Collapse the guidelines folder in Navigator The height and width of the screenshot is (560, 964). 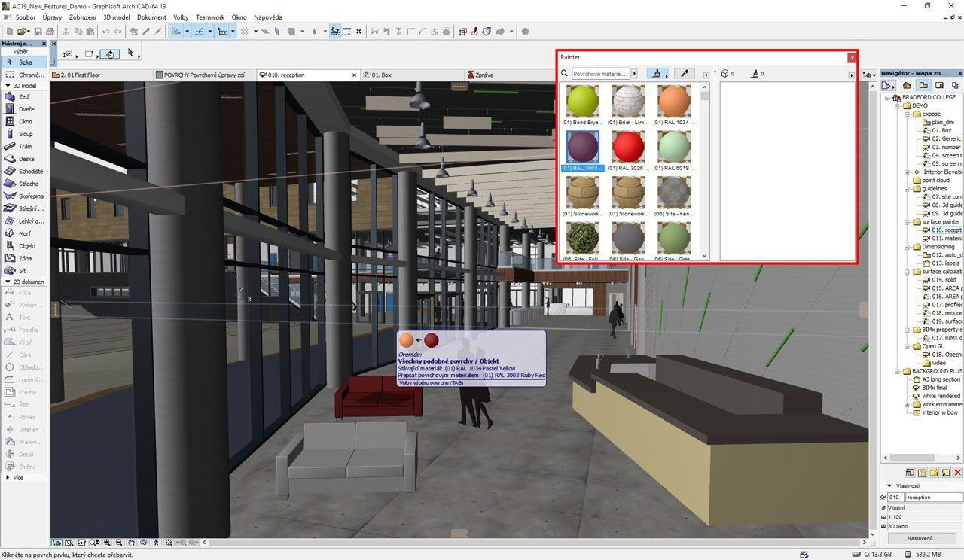[x=908, y=189]
